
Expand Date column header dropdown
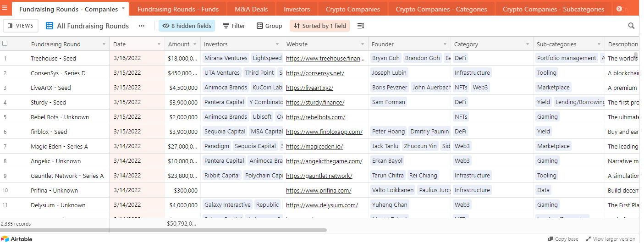(158, 44)
